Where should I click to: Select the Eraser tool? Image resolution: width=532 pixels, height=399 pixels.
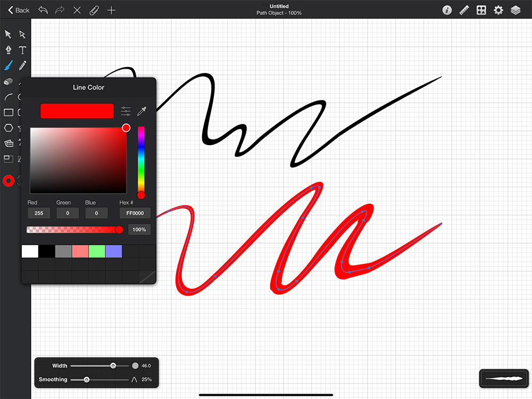(9, 81)
